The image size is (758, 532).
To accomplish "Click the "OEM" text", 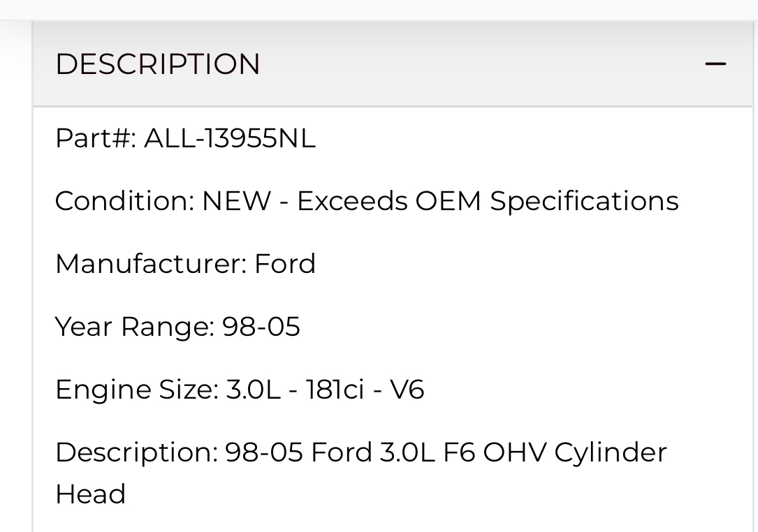I will click(x=449, y=201).
